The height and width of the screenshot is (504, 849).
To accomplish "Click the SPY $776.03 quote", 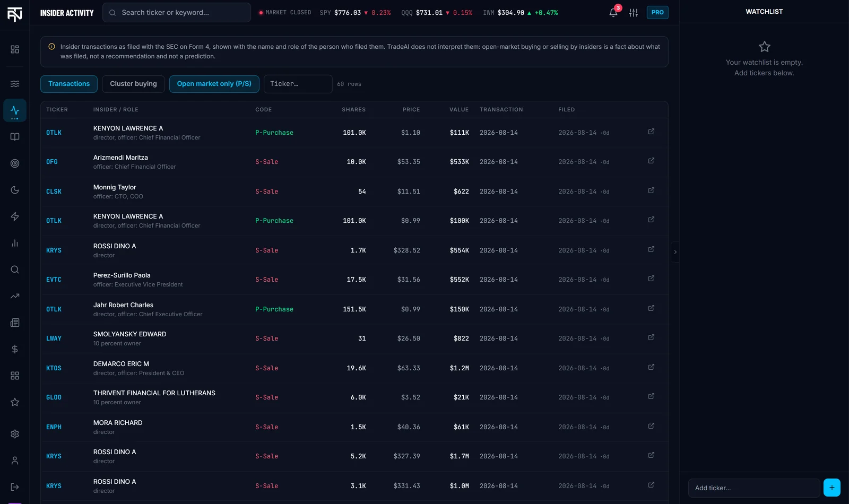I will point(355,12).
